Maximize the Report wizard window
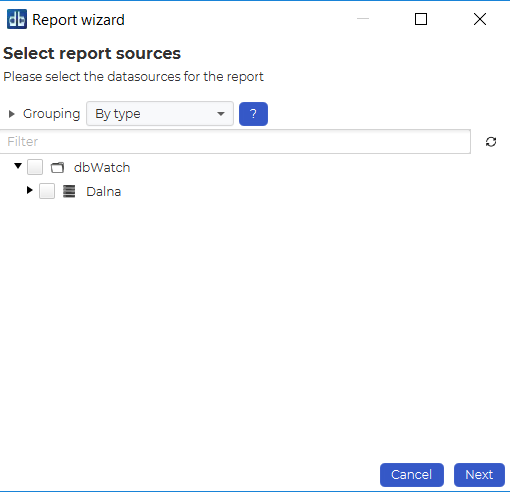 tap(421, 19)
